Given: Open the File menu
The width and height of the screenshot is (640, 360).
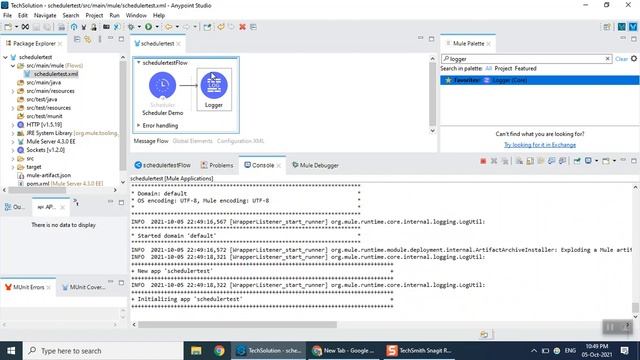Looking at the screenshot, I should point(7,15).
